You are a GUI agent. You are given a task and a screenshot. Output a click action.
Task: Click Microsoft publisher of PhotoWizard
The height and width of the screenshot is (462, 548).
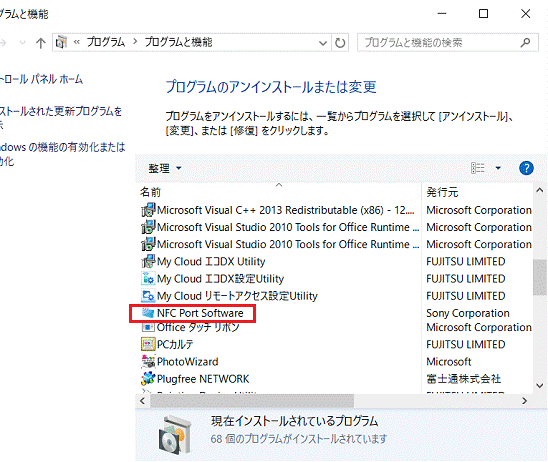coord(449,361)
